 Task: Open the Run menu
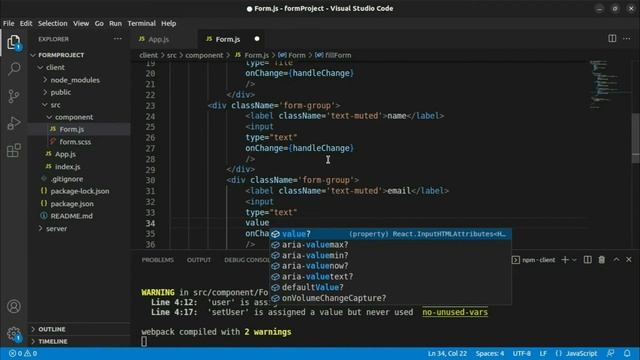pyautogui.click(x=115, y=23)
